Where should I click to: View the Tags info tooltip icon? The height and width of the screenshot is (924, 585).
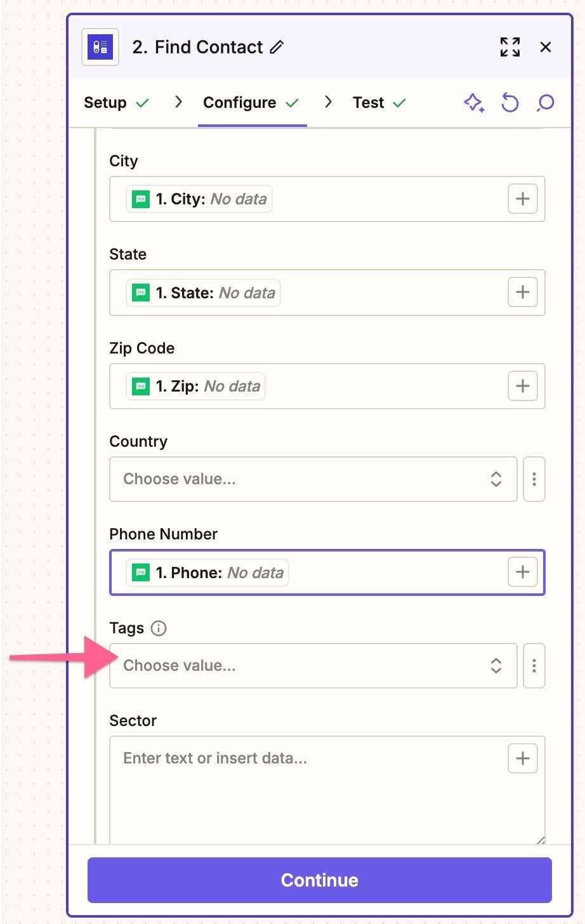(158, 628)
